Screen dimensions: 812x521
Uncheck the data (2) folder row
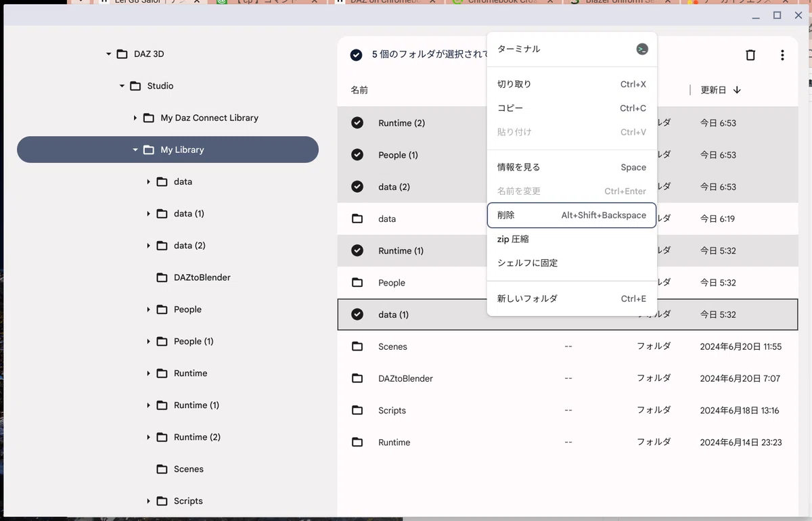point(357,186)
